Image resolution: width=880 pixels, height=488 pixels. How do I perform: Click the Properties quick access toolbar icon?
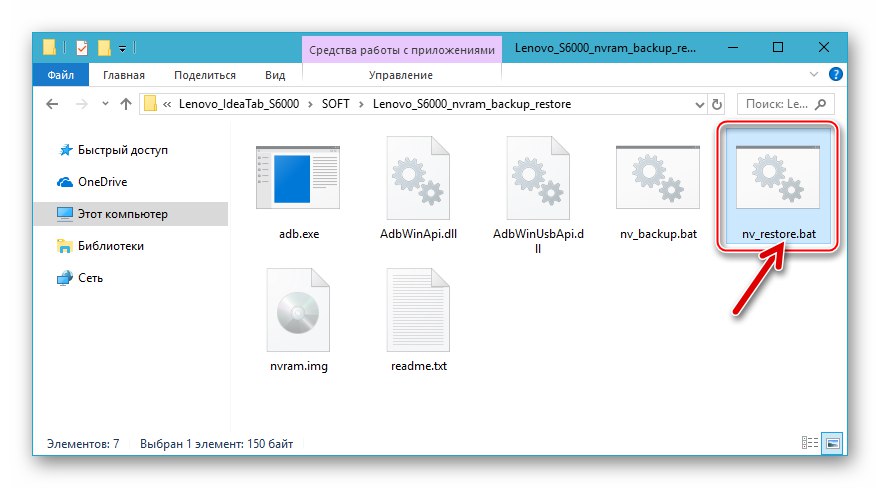[x=82, y=48]
